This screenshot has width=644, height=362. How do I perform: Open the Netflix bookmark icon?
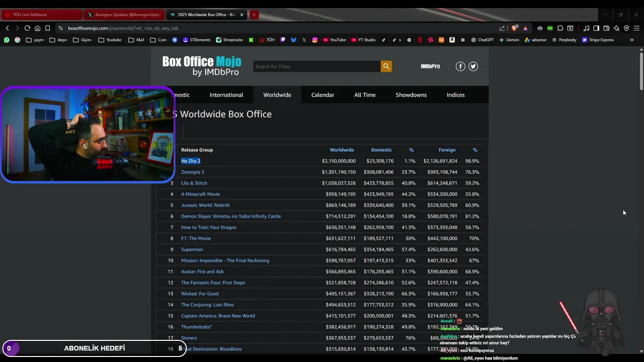coord(420,40)
